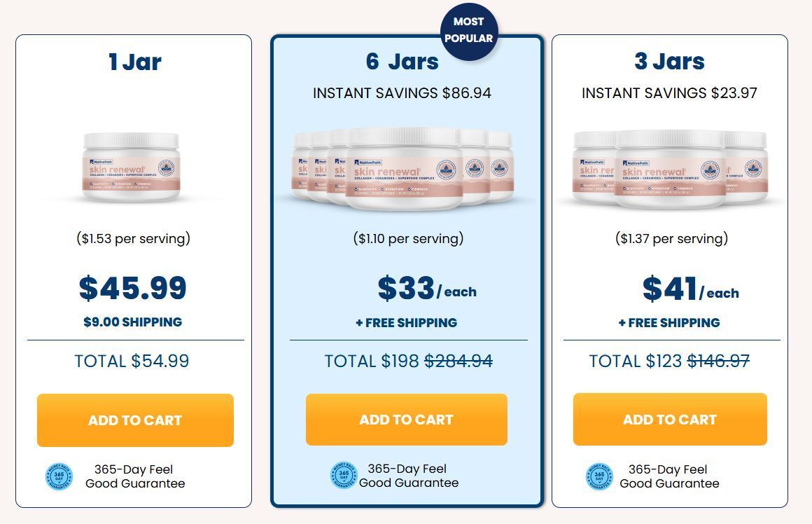Screen dimensions: 812x524
Task: Add the 1 Jar option to cart
Action: [x=135, y=420]
